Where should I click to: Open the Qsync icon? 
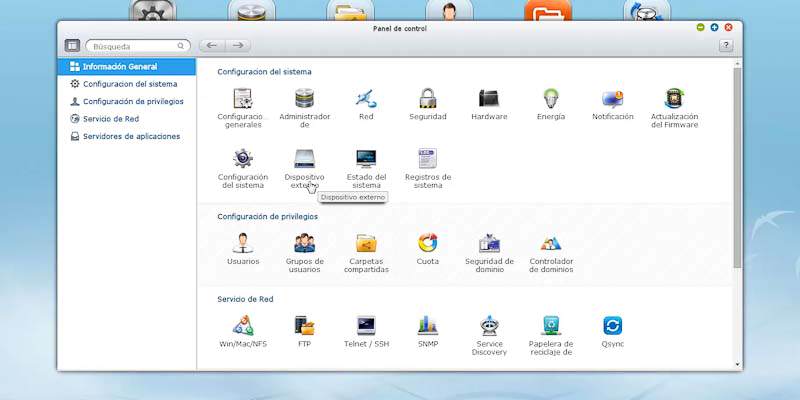[612, 326]
